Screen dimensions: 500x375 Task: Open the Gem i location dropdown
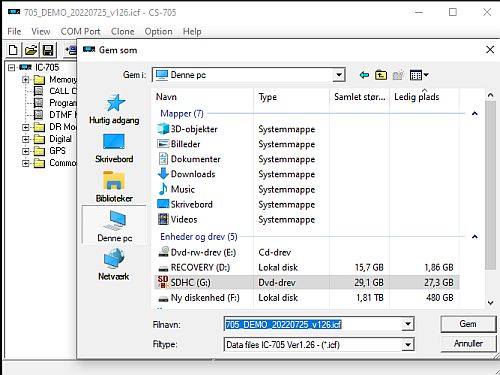[338, 75]
